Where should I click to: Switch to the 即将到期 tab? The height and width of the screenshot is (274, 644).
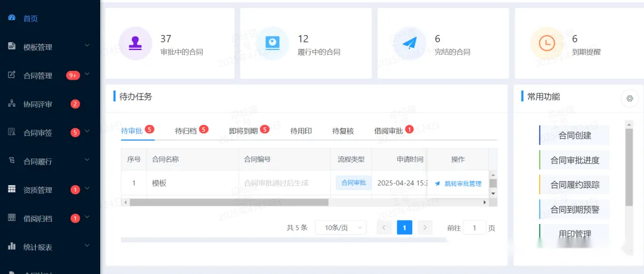point(244,130)
